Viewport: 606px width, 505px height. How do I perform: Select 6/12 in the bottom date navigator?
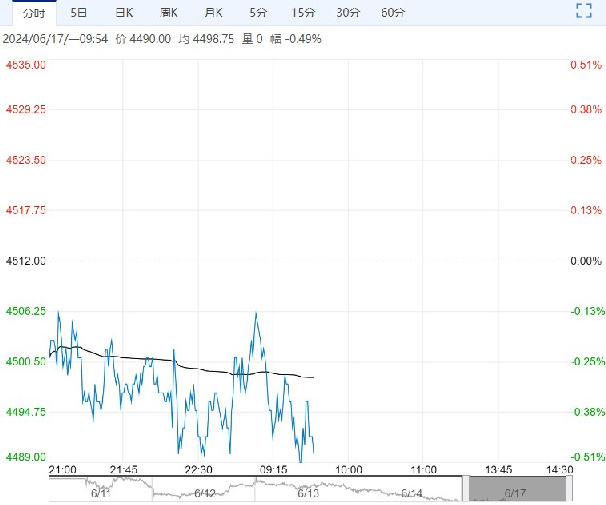click(x=204, y=491)
